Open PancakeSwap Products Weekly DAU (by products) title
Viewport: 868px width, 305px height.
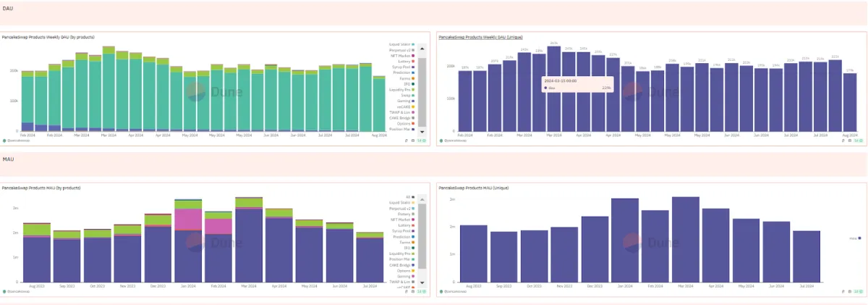(x=48, y=37)
